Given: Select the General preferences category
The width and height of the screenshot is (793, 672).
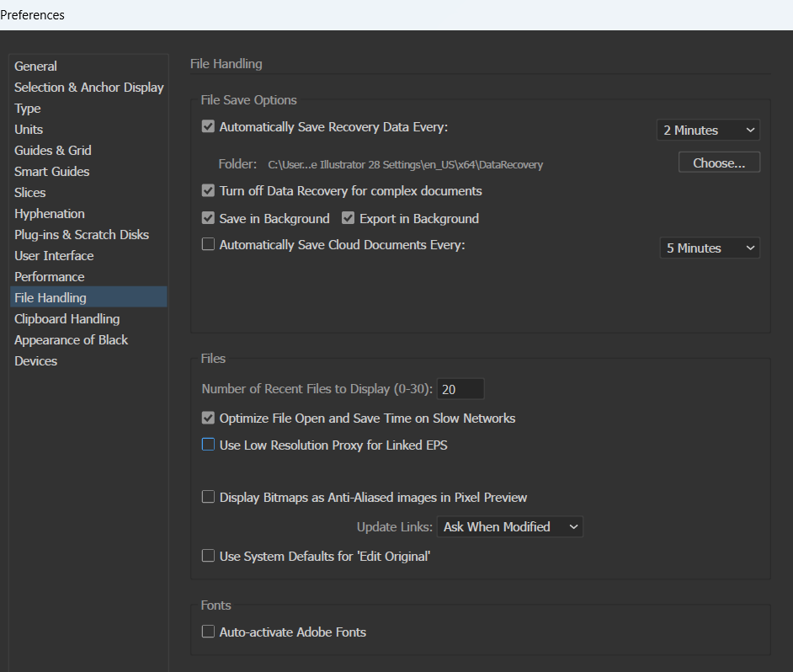Looking at the screenshot, I should tap(35, 66).
